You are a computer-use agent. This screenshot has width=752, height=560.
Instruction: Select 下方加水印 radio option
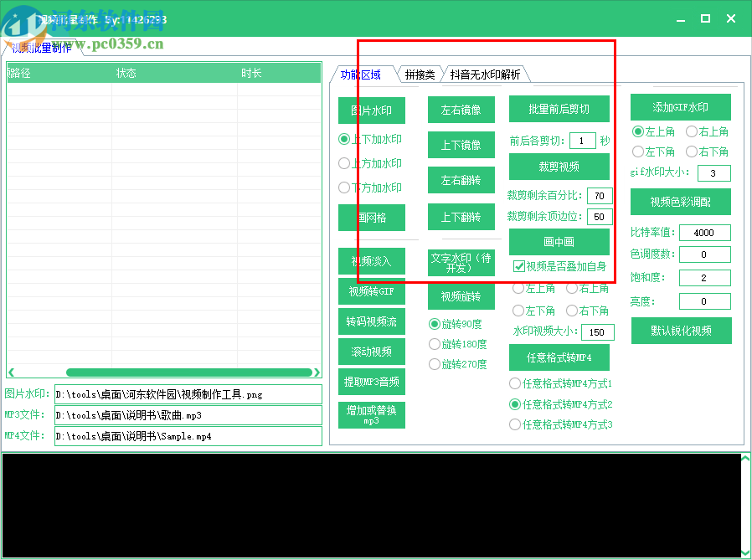click(x=370, y=188)
